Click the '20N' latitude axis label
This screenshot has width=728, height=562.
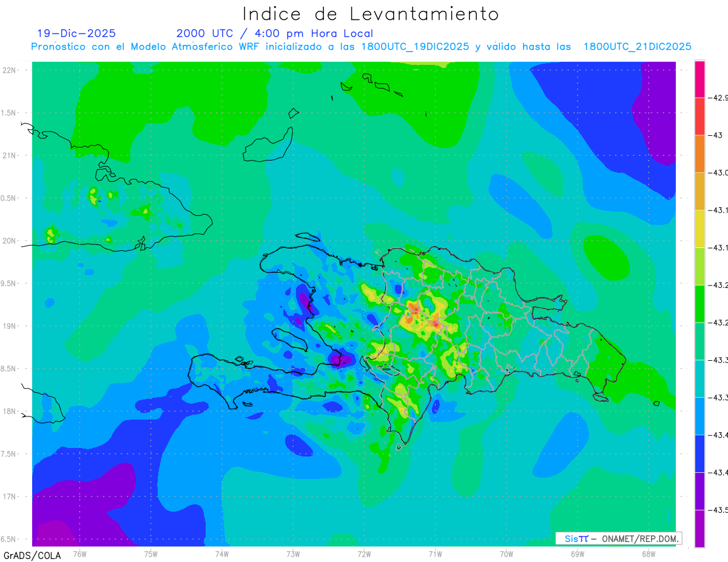point(10,241)
